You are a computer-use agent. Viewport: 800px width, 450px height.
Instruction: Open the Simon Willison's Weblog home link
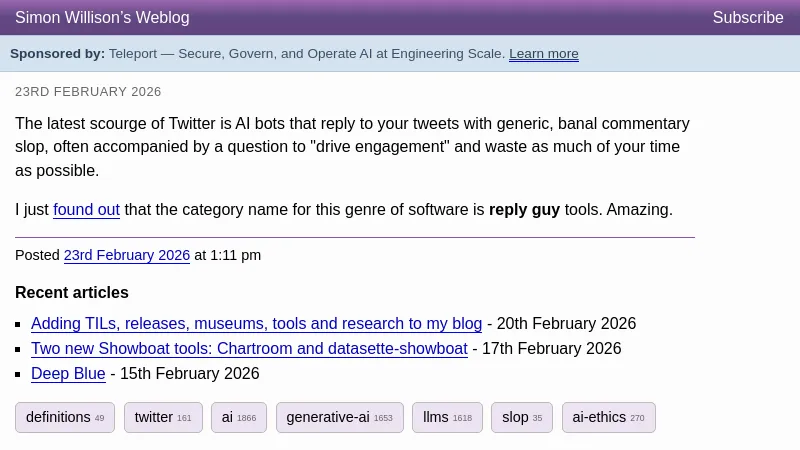tap(102, 18)
